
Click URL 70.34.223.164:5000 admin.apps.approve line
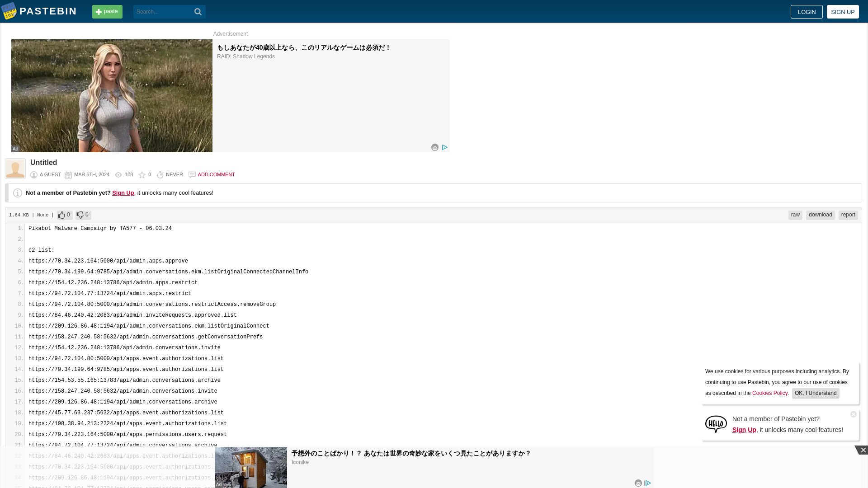(108, 261)
